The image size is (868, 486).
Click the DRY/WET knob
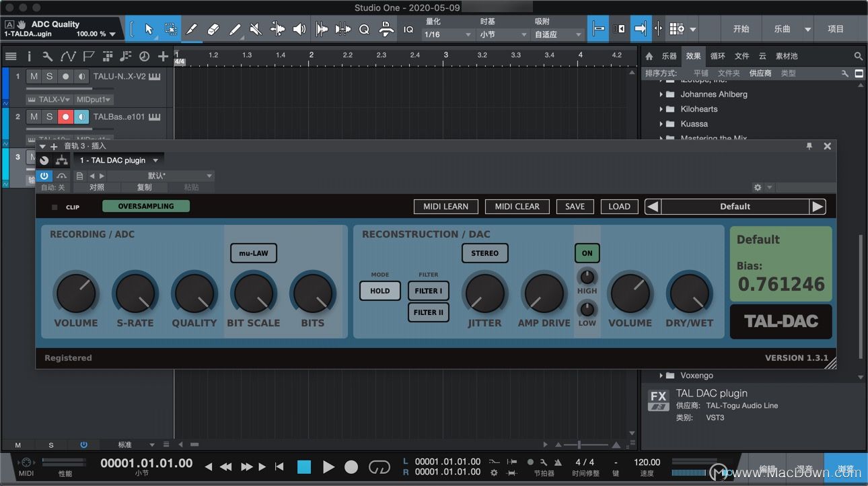(689, 293)
